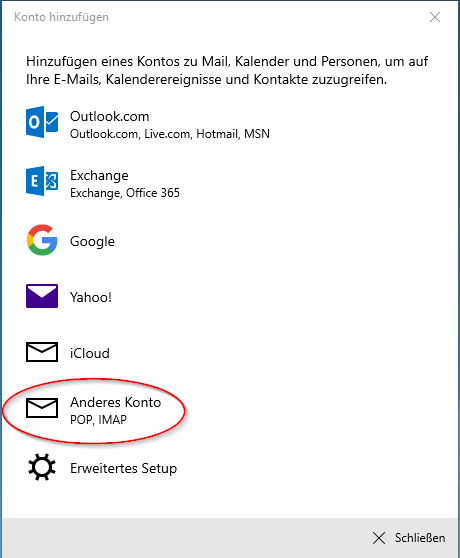Choose the Google account label
The image size is (460, 558).
click(92, 241)
